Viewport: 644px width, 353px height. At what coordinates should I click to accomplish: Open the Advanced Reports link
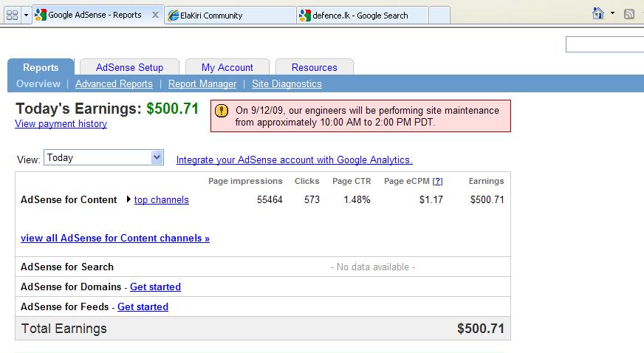(114, 83)
